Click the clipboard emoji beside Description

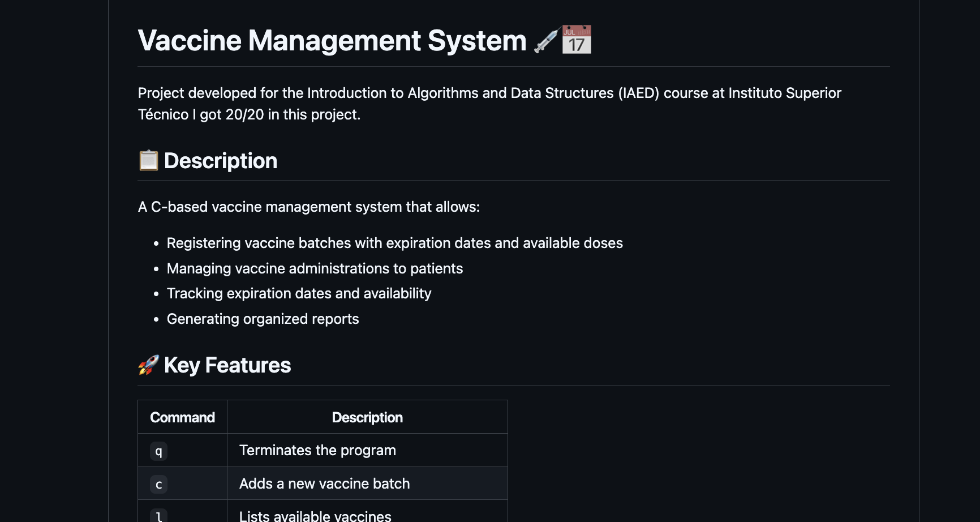(x=149, y=161)
